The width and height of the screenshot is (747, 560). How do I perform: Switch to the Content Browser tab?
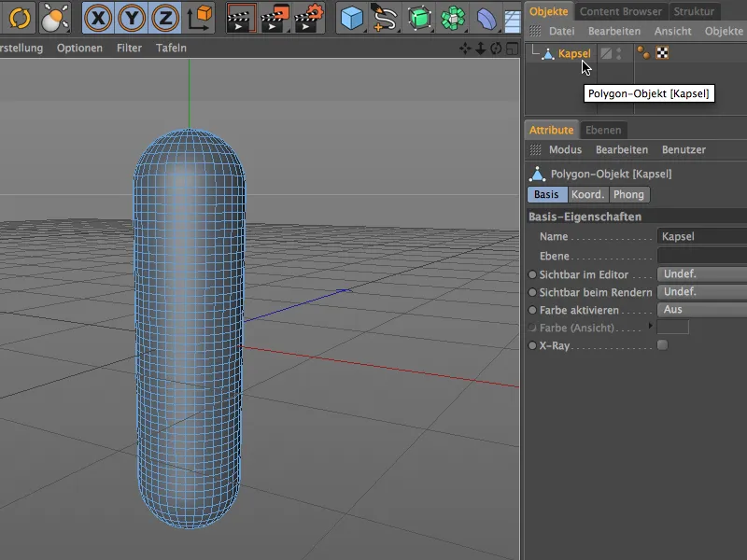[620, 11]
